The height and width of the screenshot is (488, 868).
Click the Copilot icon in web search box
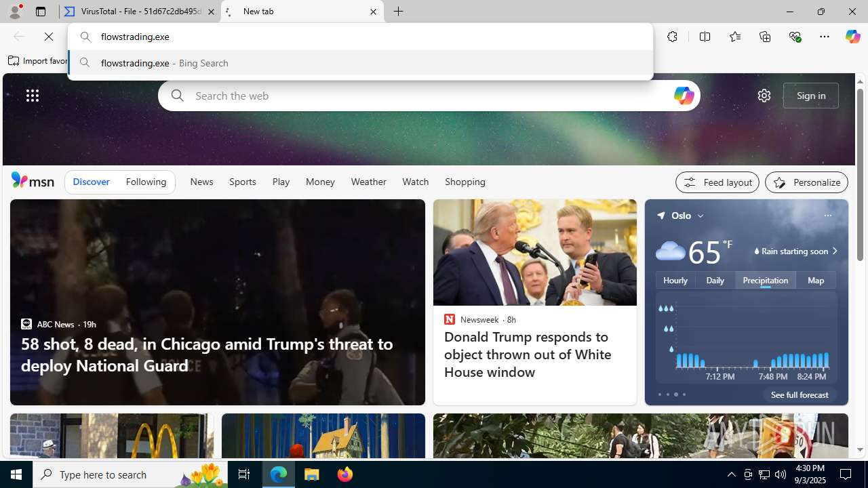point(684,96)
